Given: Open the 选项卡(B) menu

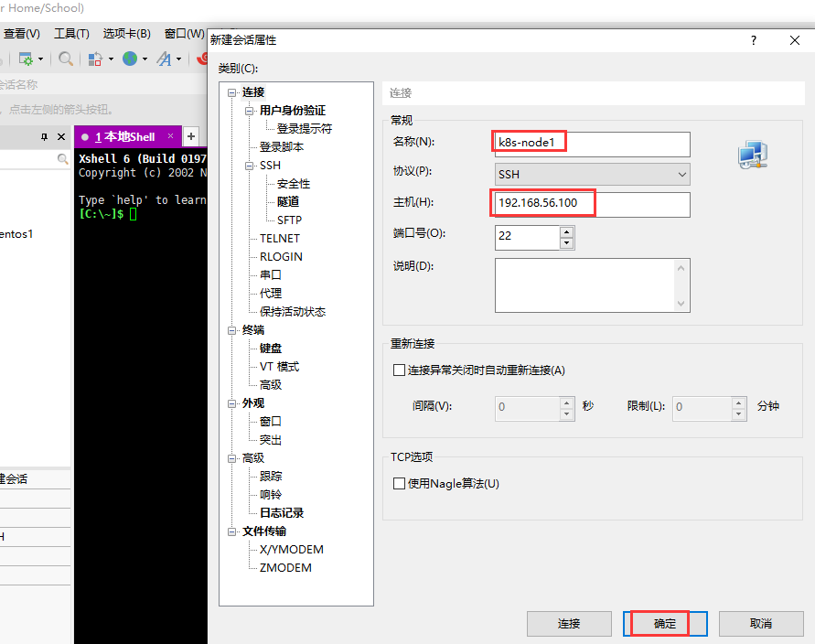Looking at the screenshot, I should point(127,34).
